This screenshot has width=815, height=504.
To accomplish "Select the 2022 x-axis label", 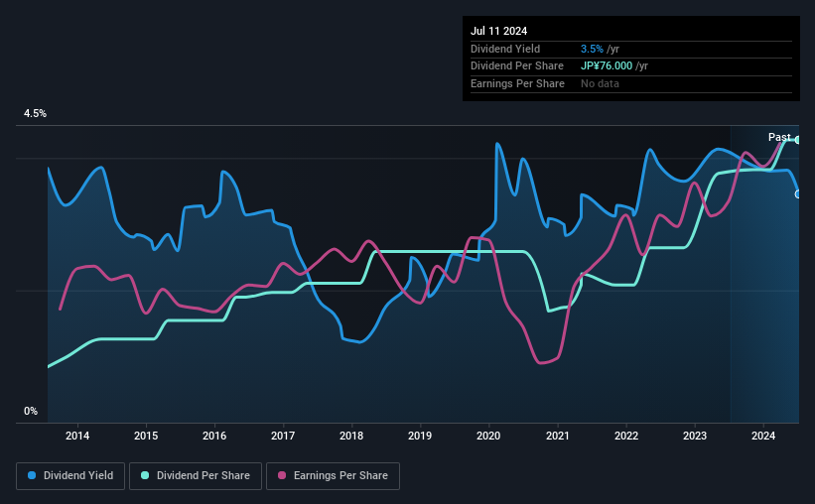I will point(626,436).
